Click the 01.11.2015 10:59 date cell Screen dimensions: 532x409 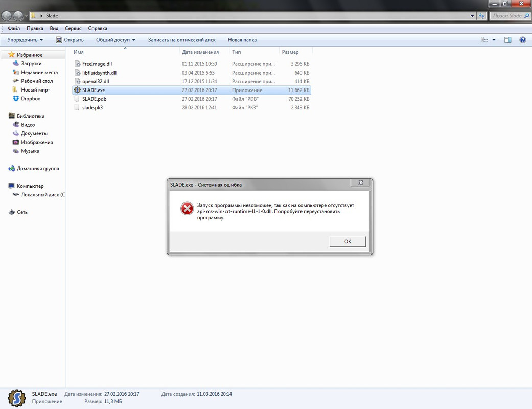(199, 64)
